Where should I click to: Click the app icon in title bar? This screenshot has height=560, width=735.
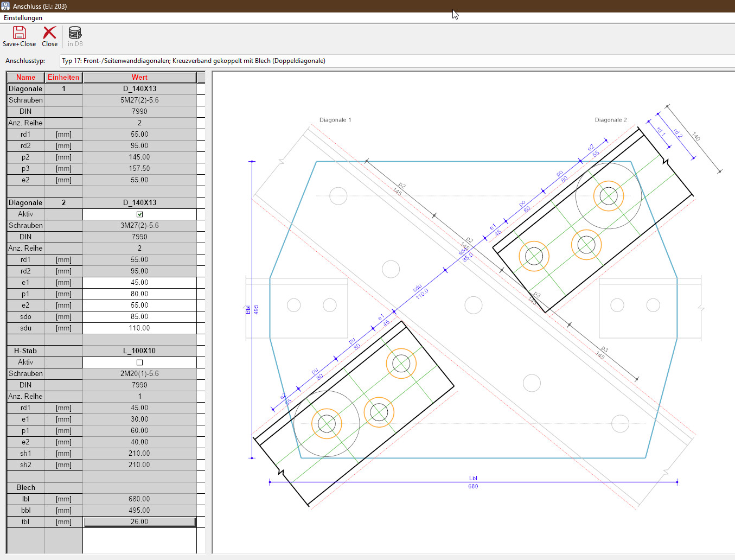pos(5,6)
